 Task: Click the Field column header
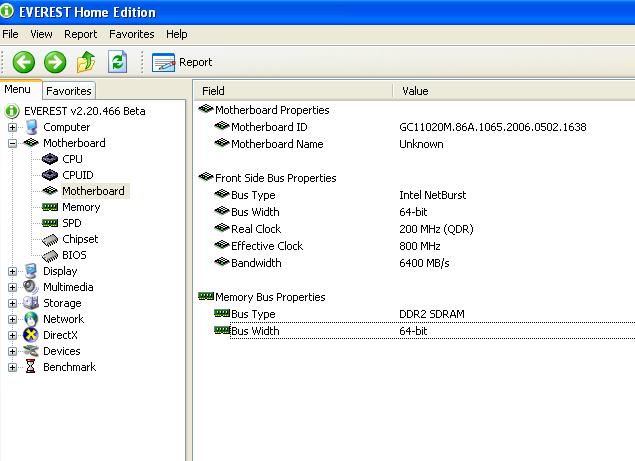point(294,91)
